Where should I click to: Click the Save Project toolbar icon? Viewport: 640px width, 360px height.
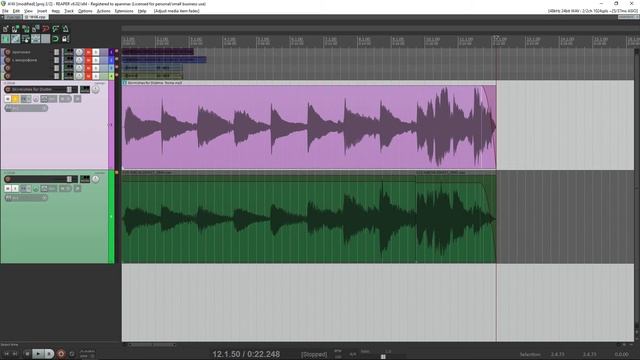coord(26,29)
